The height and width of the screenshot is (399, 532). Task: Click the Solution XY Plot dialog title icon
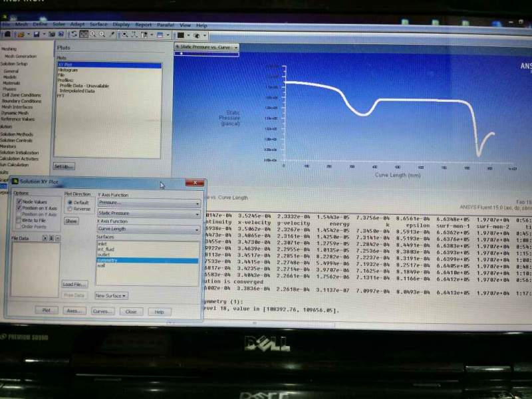click(15, 181)
